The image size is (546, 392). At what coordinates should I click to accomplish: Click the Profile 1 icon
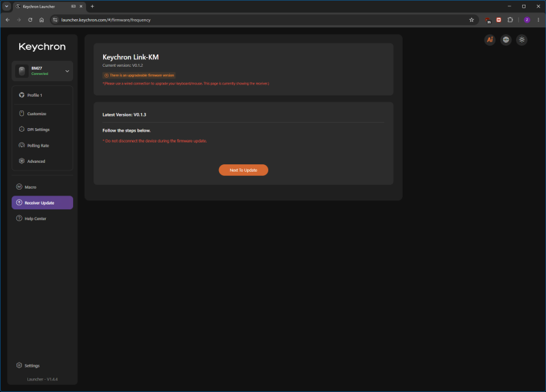(x=22, y=95)
